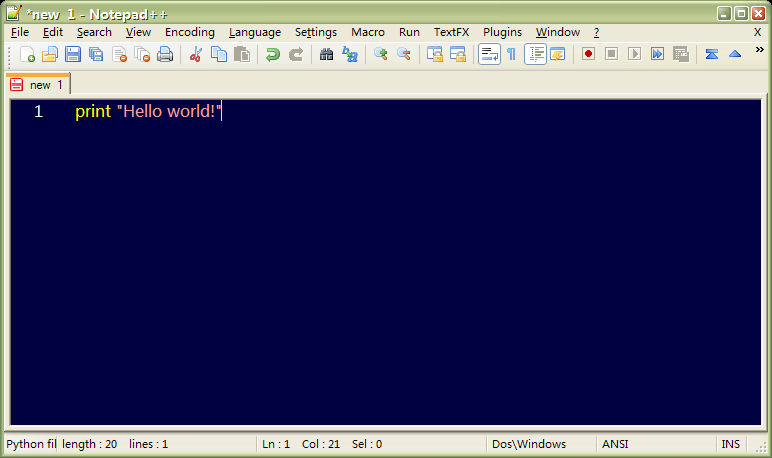Click the 'length : 20' status text
This screenshot has width=772, height=458.
(90, 444)
